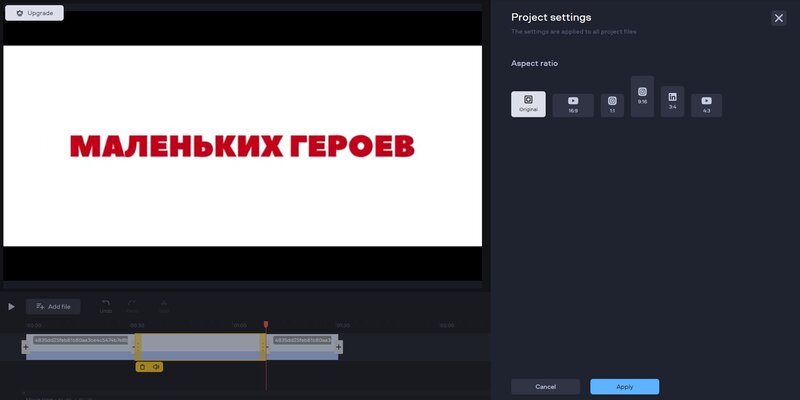Screen dimensions: 800x400
Task: Click the dimmed Redo button
Action: [x=132, y=306]
